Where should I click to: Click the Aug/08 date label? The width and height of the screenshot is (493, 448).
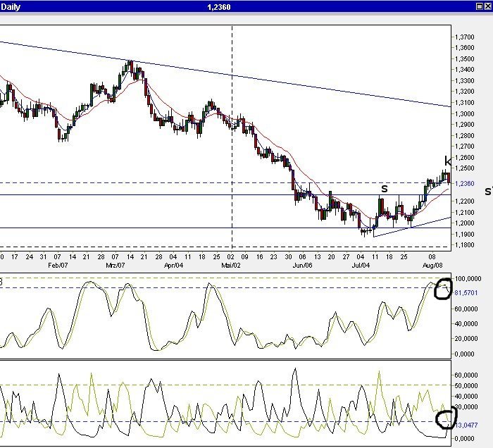pyautogui.click(x=432, y=266)
